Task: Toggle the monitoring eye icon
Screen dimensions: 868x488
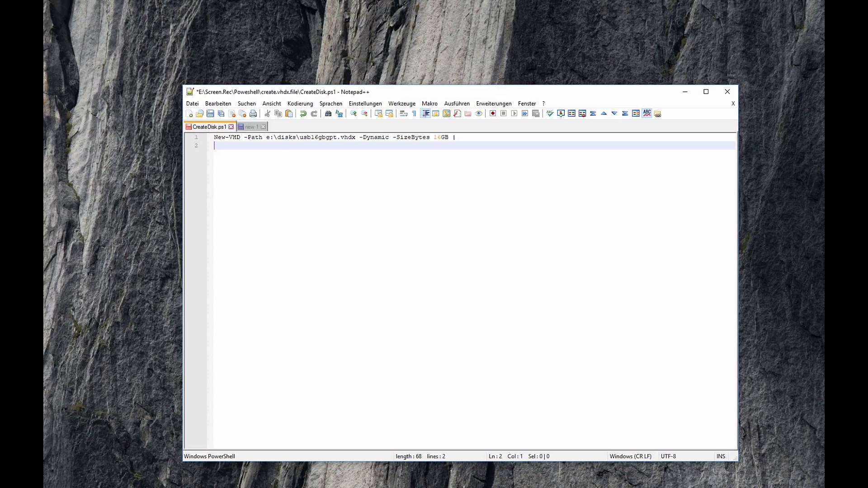Action: tap(479, 113)
